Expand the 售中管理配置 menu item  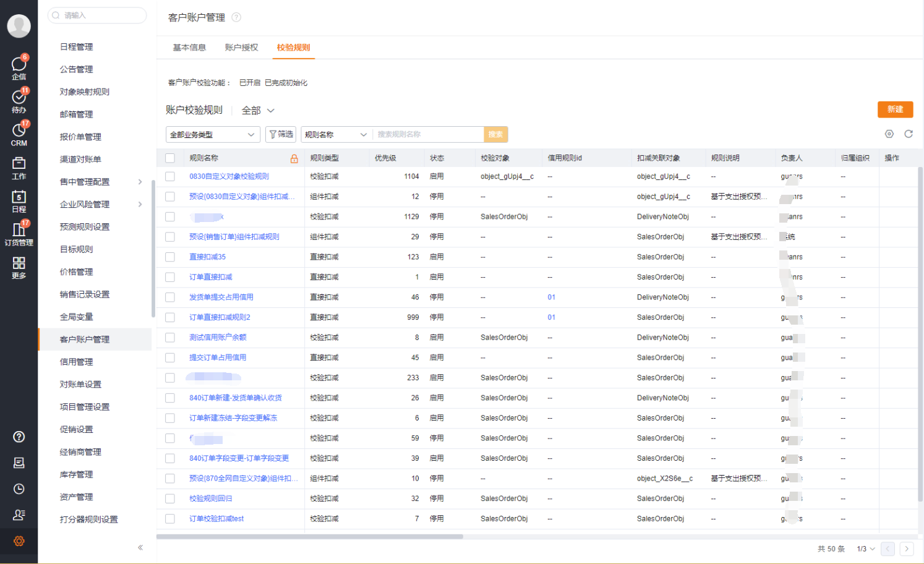tap(140, 182)
